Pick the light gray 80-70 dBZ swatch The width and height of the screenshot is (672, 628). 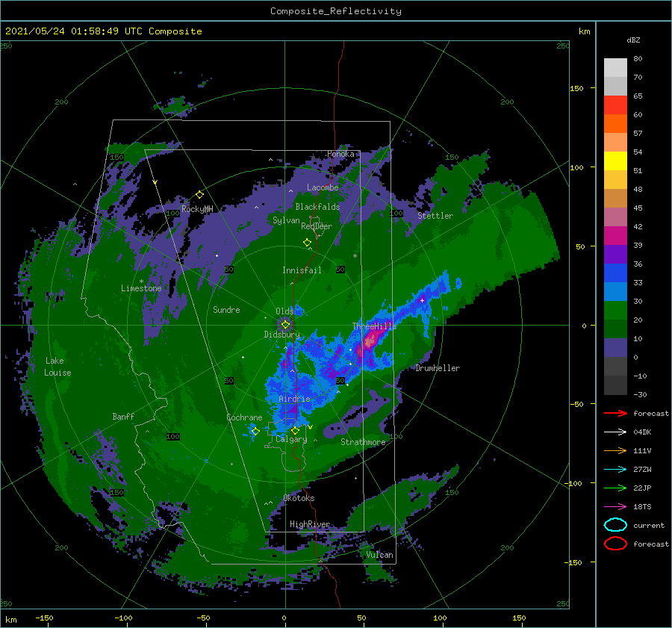point(615,68)
